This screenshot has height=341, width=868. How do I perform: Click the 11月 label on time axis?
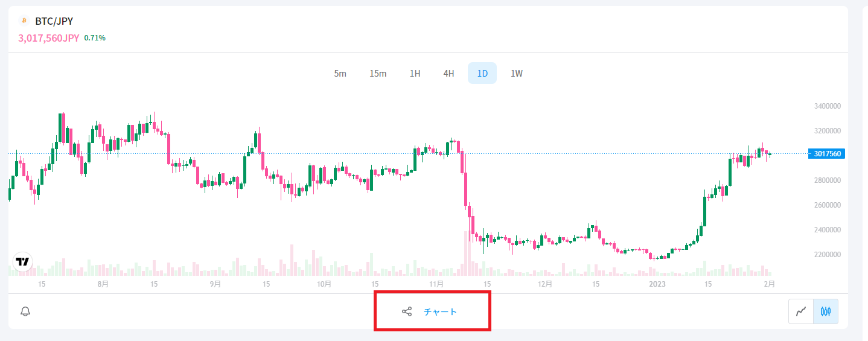pos(436,284)
